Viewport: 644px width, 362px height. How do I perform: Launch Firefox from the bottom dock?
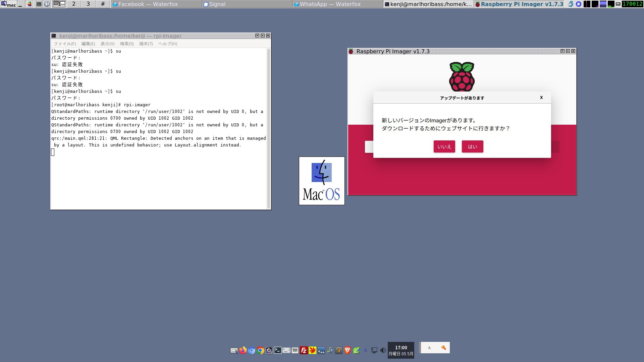click(243, 350)
